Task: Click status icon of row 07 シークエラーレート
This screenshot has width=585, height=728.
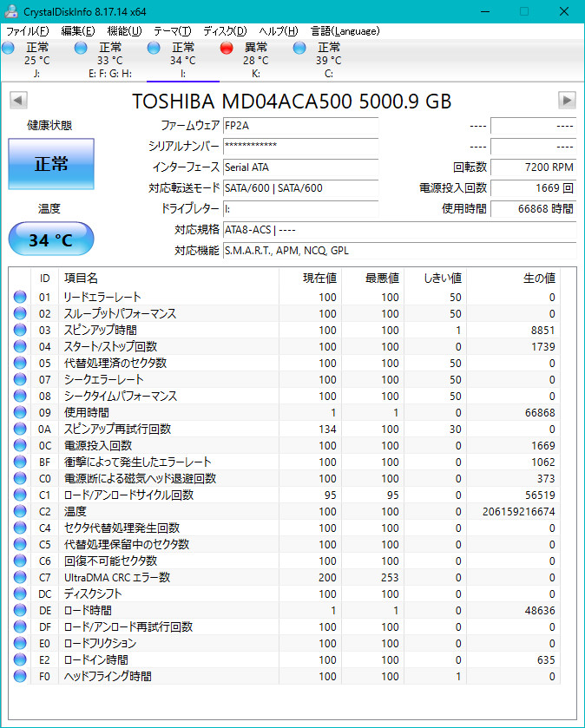Action: click(20, 379)
